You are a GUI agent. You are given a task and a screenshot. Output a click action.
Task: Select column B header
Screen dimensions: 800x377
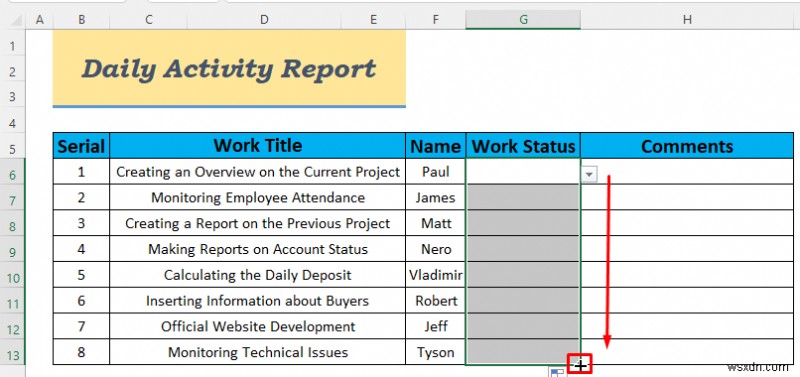81,19
